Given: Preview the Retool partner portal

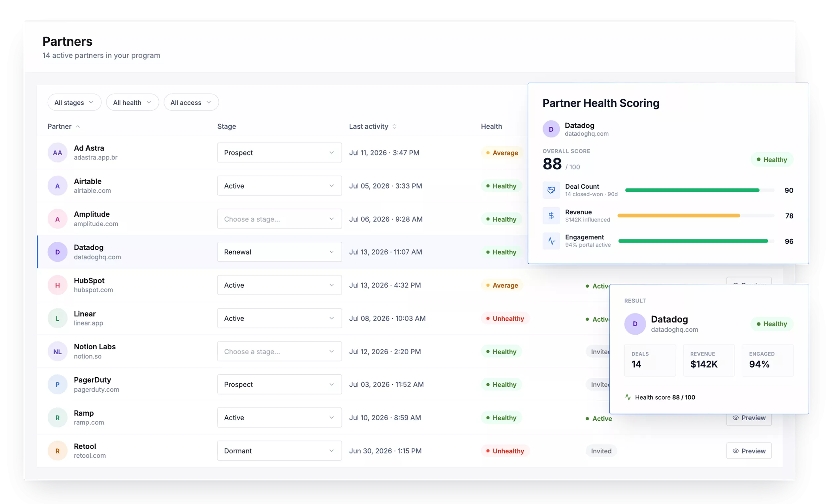Looking at the screenshot, I should (749, 451).
